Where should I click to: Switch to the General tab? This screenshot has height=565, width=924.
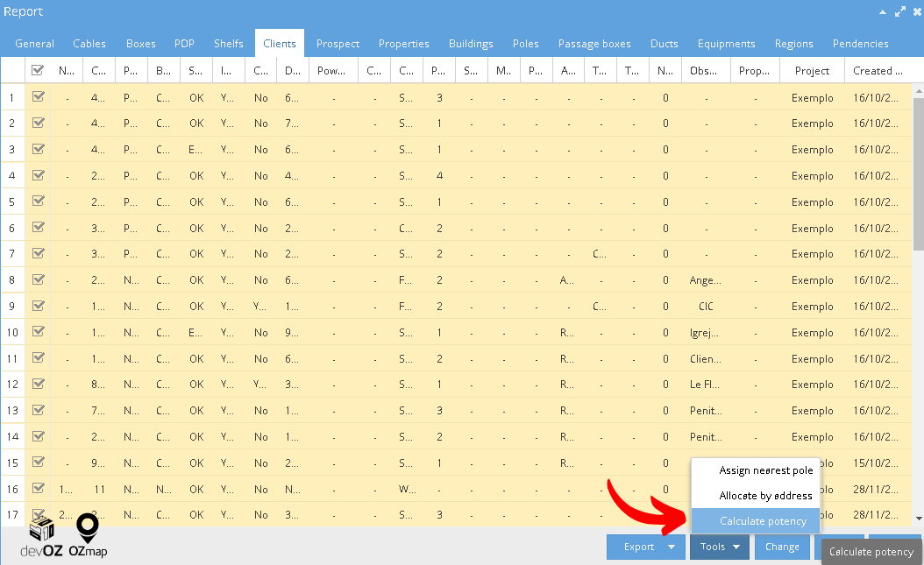click(35, 44)
